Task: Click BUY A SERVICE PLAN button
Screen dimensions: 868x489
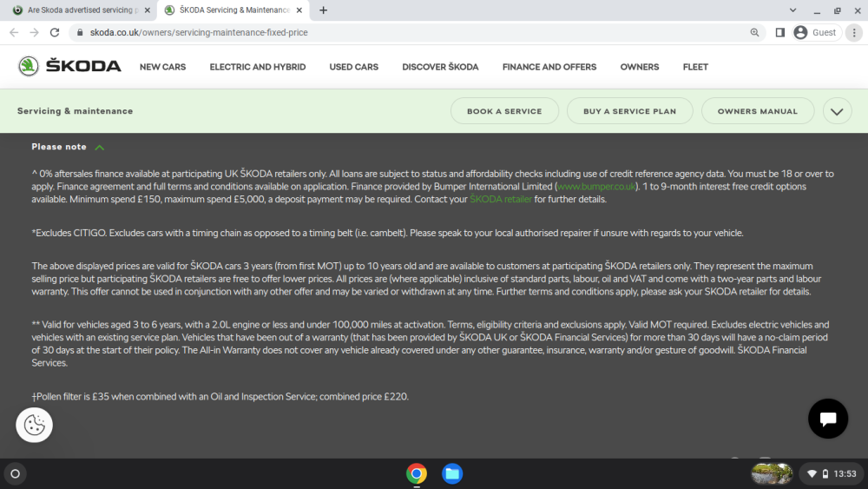Action: pos(629,111)
